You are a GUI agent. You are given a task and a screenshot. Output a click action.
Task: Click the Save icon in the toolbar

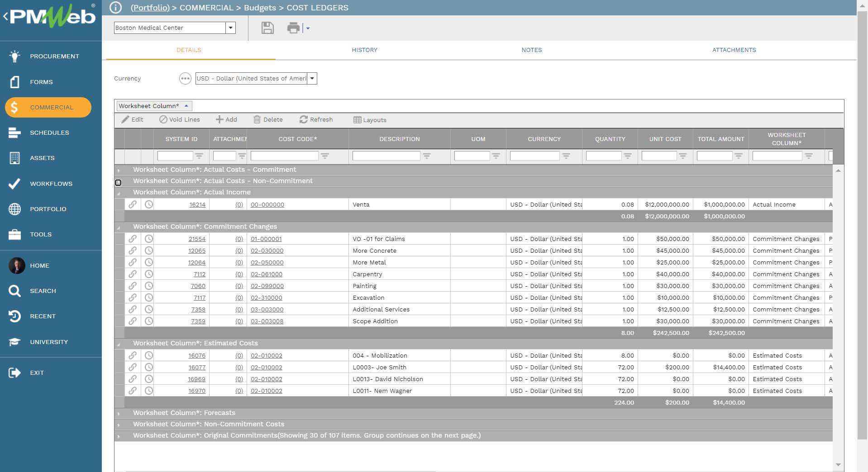(267, 28)
